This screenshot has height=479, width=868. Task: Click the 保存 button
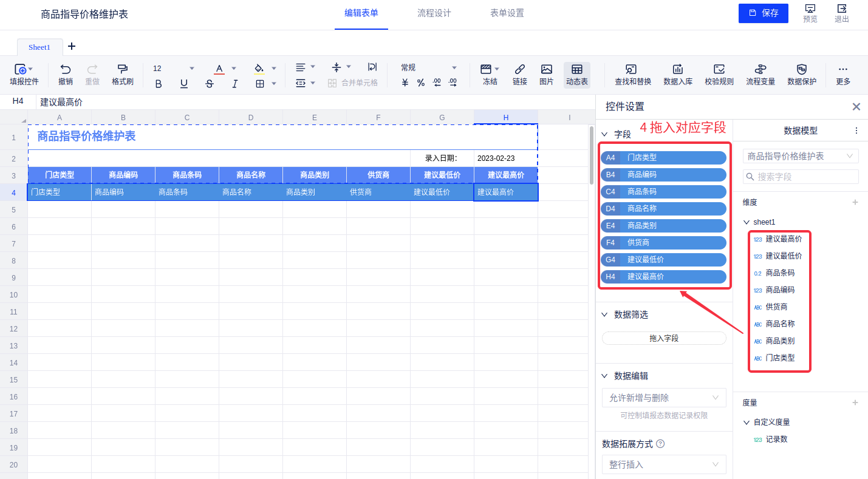point(763,13)
